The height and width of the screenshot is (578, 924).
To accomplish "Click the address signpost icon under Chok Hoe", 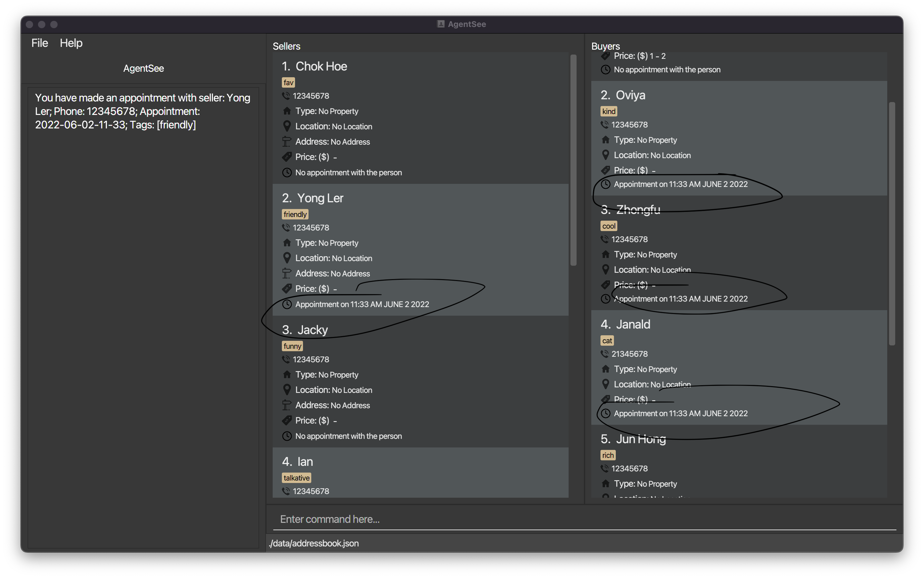I will [286, 142].
